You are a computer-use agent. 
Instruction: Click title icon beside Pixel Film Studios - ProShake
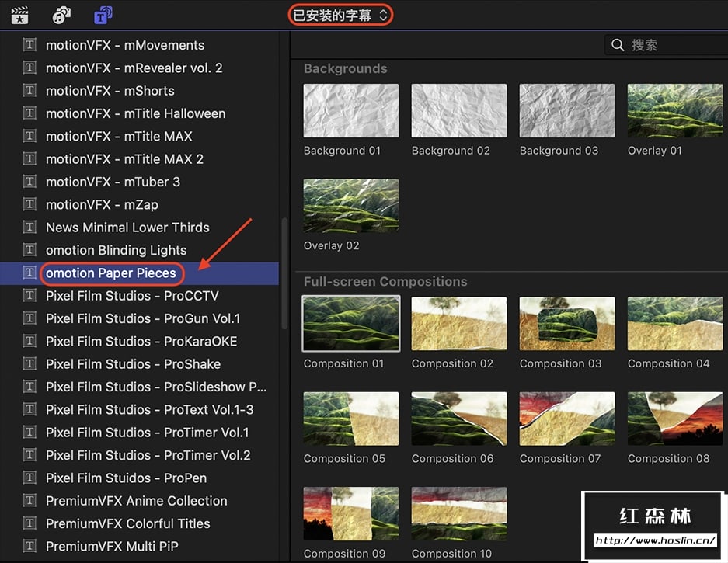tap(30, 364)
